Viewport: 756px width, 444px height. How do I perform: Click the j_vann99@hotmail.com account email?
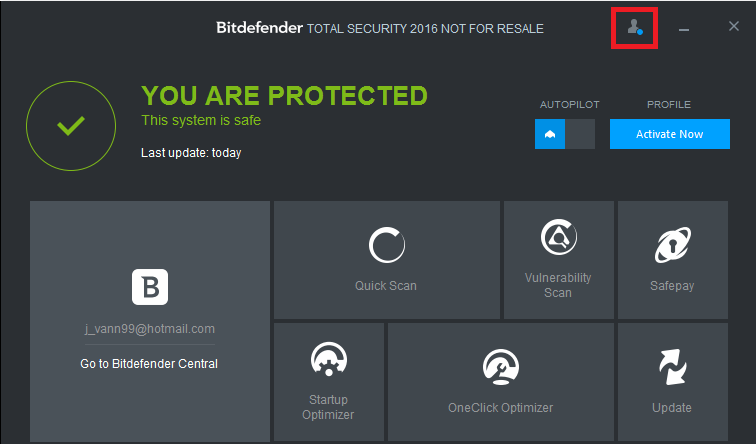149,328
